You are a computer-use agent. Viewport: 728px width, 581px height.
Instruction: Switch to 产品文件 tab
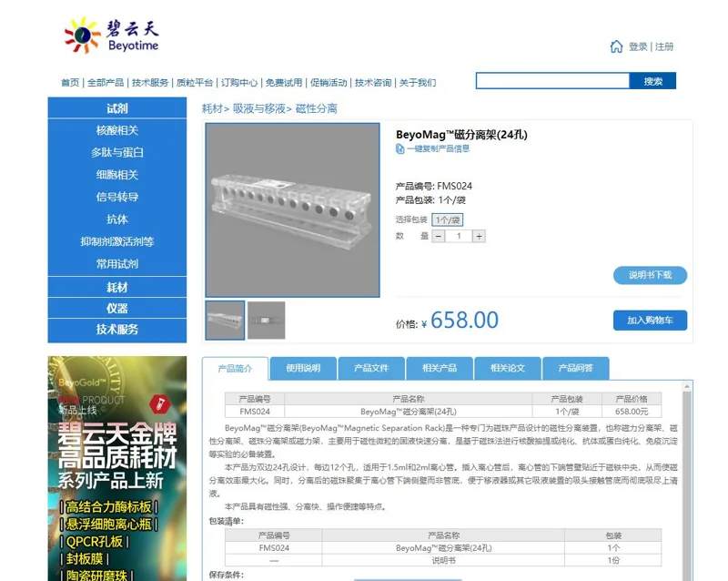[x=371, y=368]
